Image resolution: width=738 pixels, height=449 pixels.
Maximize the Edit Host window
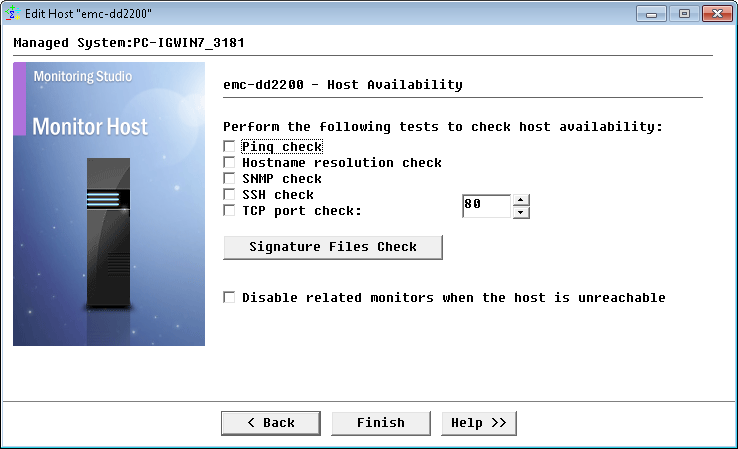(684, 14)
